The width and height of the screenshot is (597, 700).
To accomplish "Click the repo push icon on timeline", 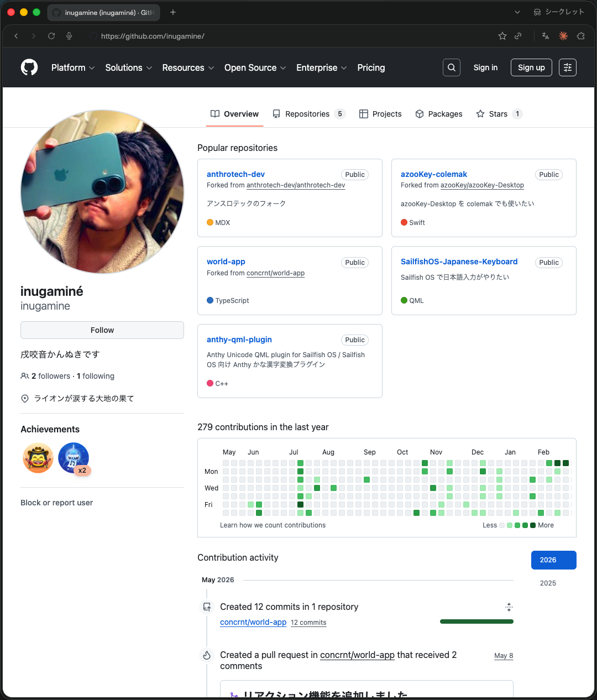I will (x=207, y=607).
